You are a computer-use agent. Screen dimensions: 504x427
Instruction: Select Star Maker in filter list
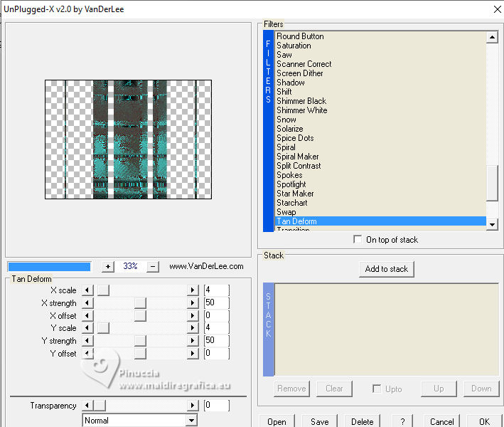(x=295, y=194)
